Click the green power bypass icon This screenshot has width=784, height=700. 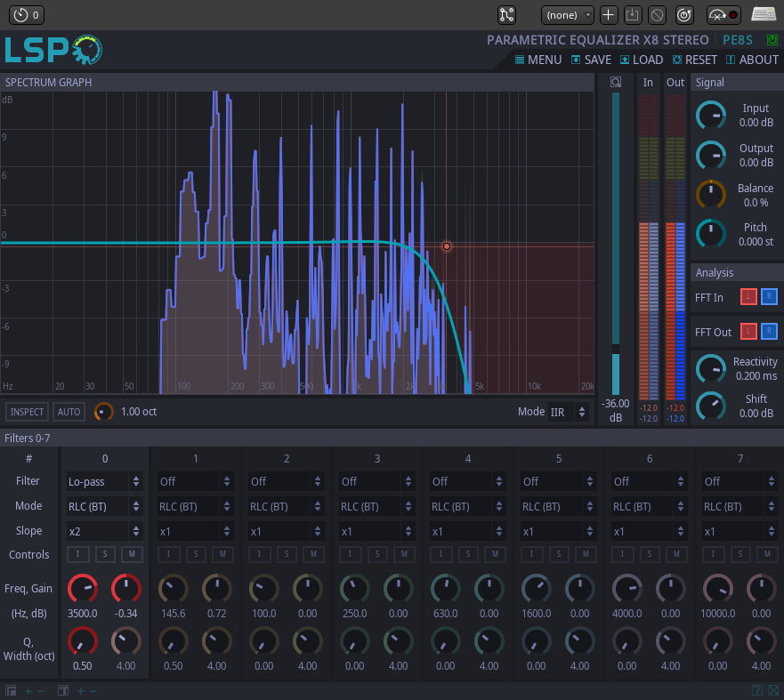[771, 40]
